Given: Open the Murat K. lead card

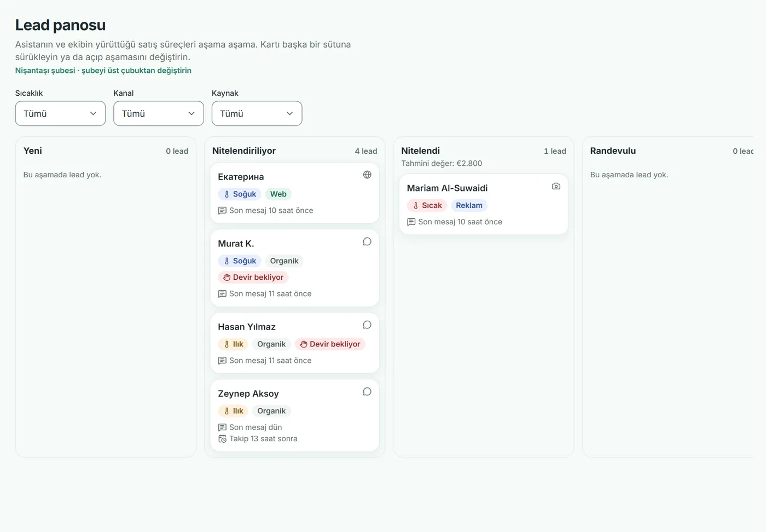Looking at the screenshot, I should (x=294, y=268).
